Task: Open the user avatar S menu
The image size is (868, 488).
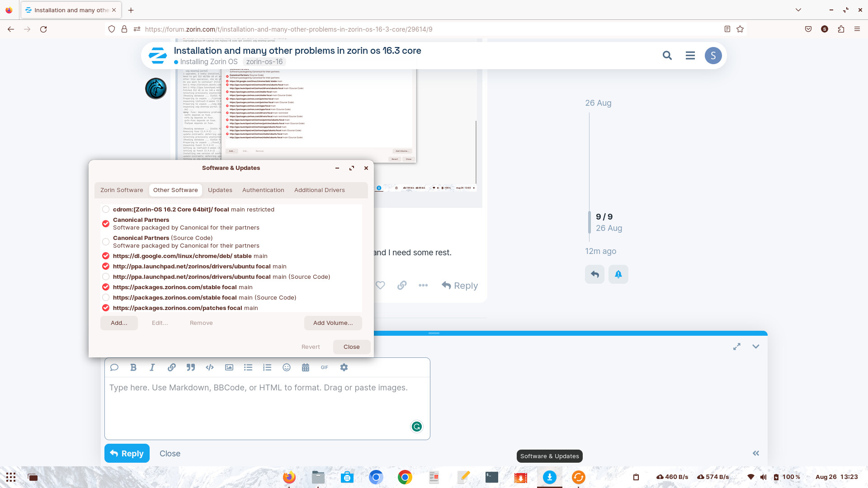Action: 713,56
